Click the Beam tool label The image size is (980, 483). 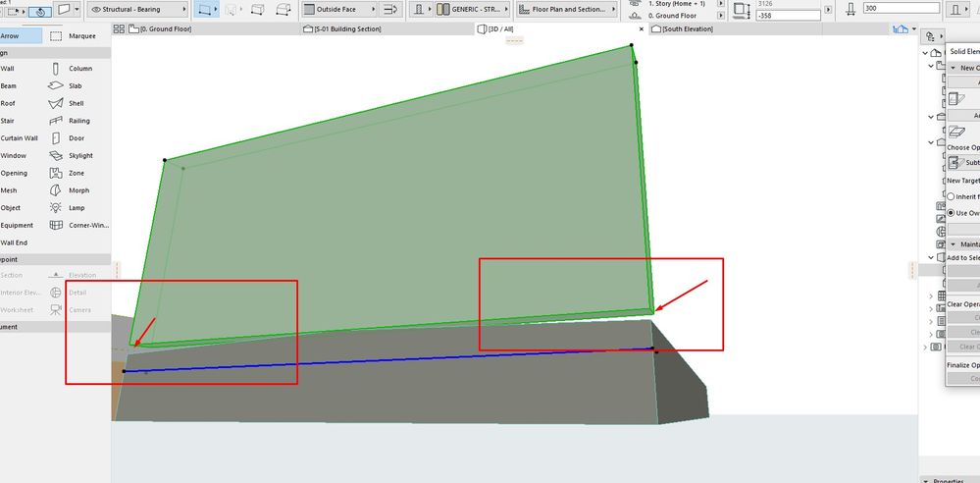(8, 85)
